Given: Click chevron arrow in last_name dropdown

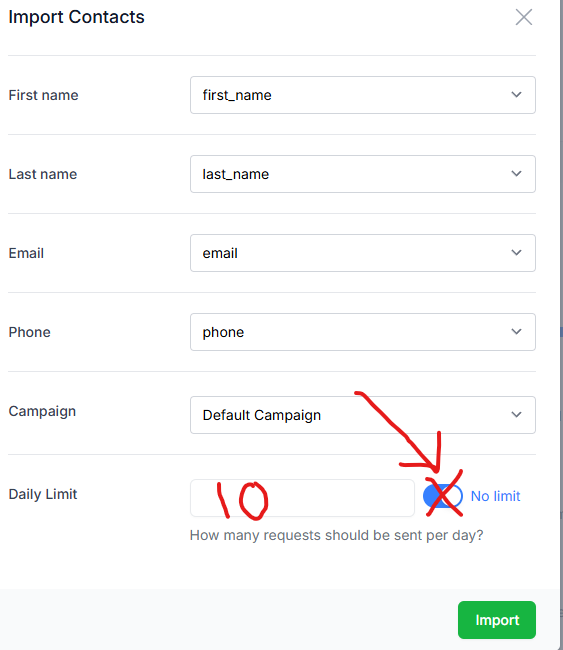Looking at the screenshot, I should pos(516,174).
